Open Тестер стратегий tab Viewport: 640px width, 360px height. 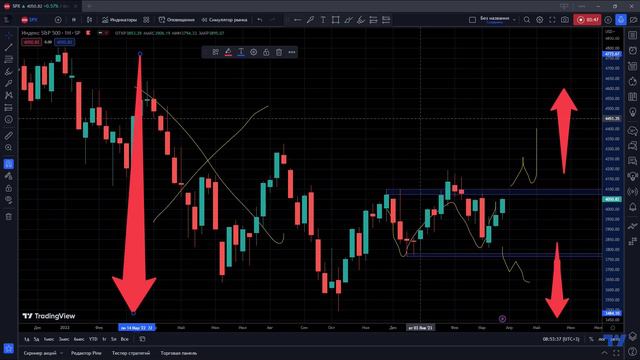[x=131, y=353]
